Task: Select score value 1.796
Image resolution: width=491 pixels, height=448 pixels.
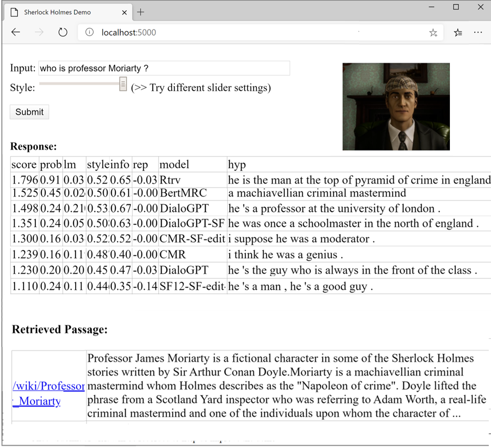Action: click(25, 180)
